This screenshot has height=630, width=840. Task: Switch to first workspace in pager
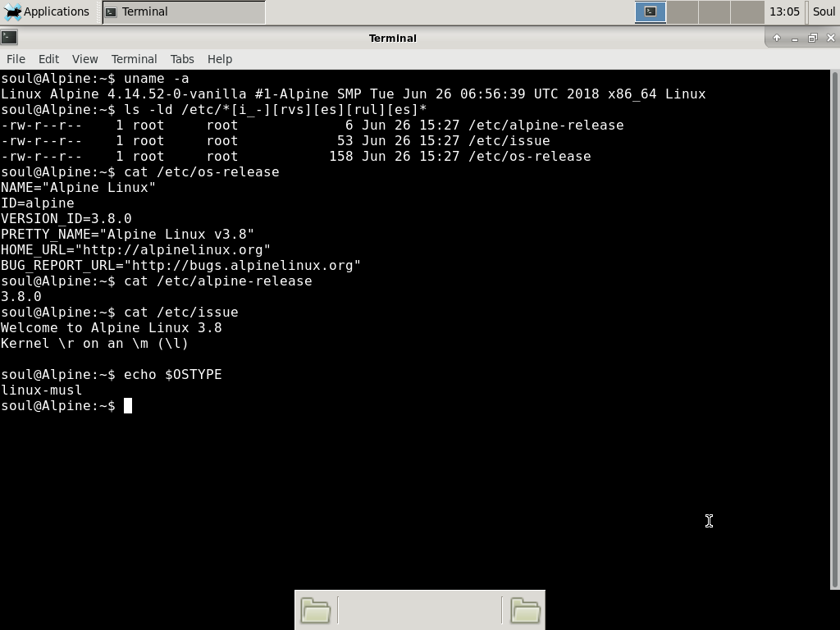651,11
